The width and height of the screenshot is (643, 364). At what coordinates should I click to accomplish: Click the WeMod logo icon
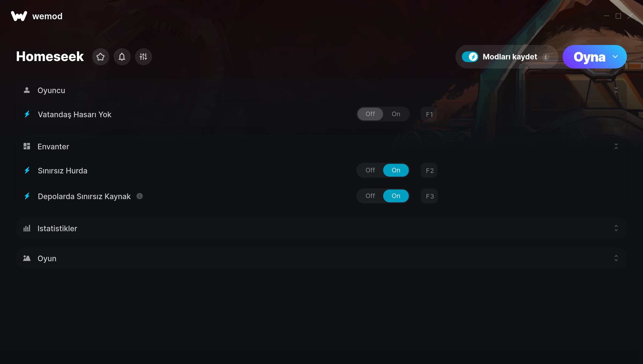pos(19,16)
